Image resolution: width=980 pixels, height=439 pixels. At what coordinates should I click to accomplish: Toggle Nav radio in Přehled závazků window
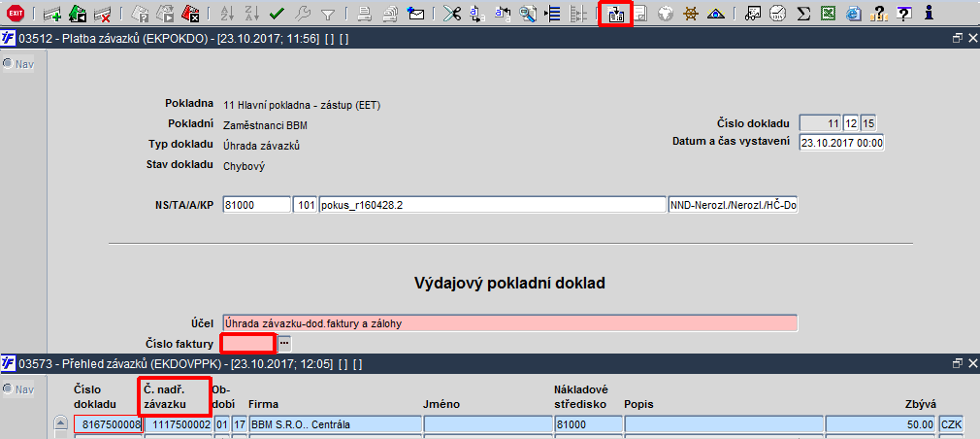(8, 388)
